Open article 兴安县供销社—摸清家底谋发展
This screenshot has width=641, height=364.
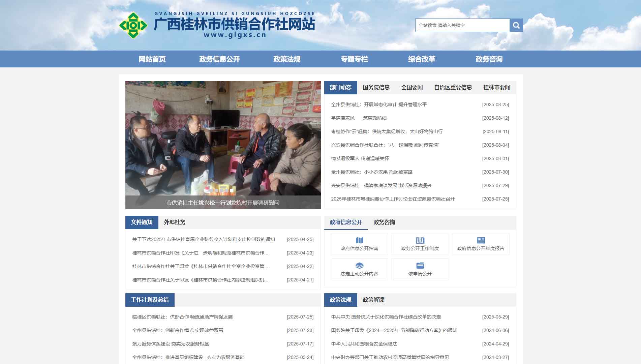(381, 185)
